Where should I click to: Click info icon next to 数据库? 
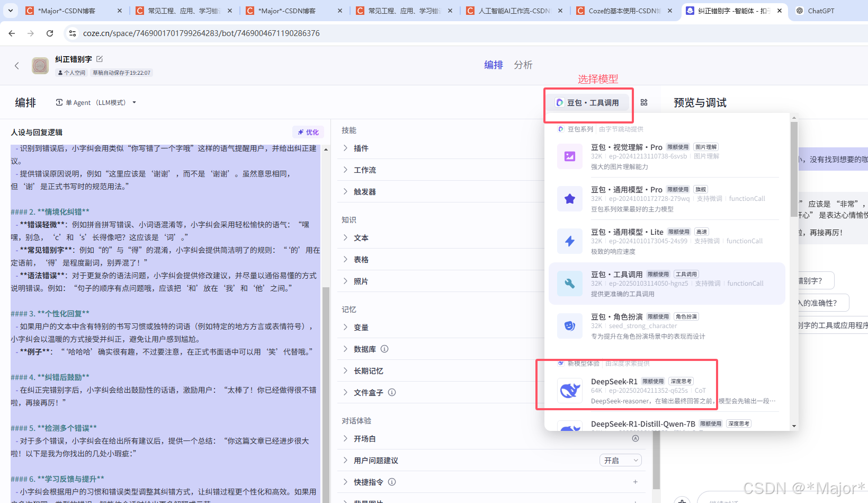(384, 349)
